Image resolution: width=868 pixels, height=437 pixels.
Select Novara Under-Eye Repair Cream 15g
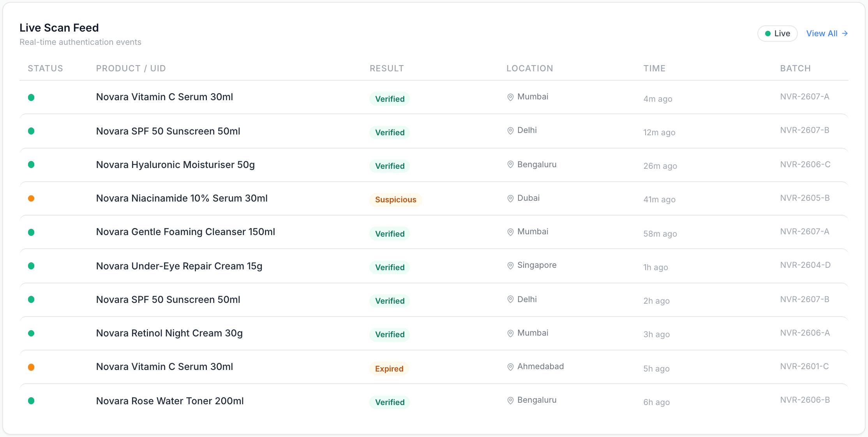(179, 266)
